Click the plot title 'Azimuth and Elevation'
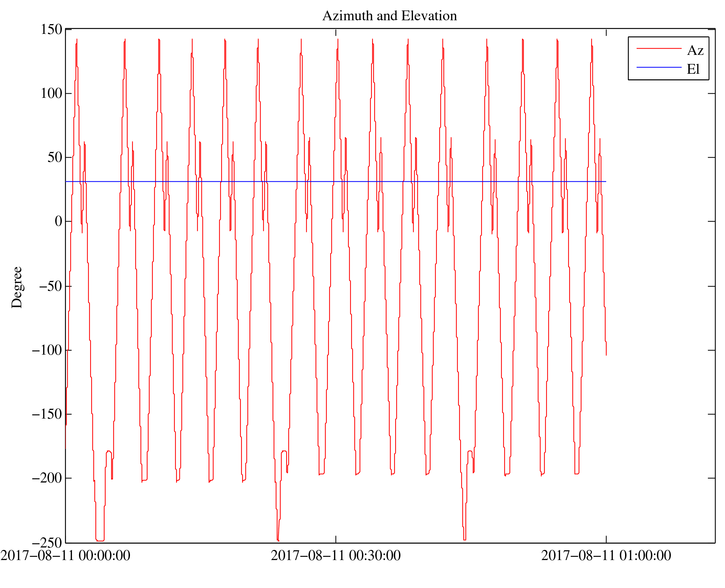The height and width of the screenshot is (588, 725). [x=390, y=16]
